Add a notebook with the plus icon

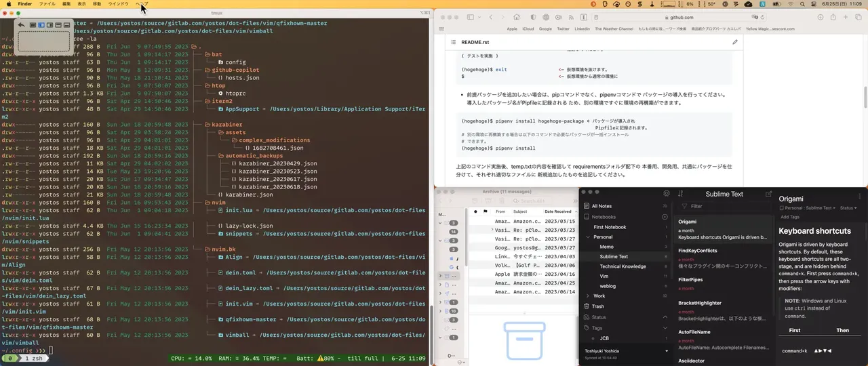click(x=665, y=217)
